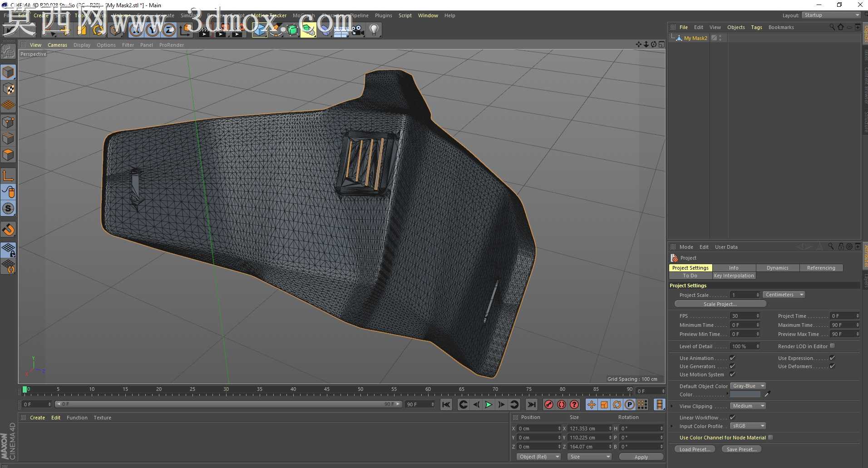Open the Size mode dropdown
868x468 pixels.
tap(590, 457)
